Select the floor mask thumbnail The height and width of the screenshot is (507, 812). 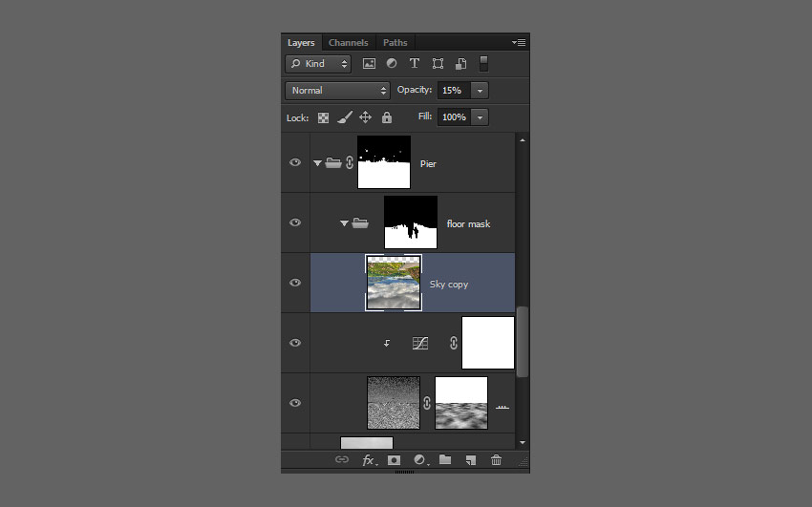pyautogui.click(x=411, y=222)
